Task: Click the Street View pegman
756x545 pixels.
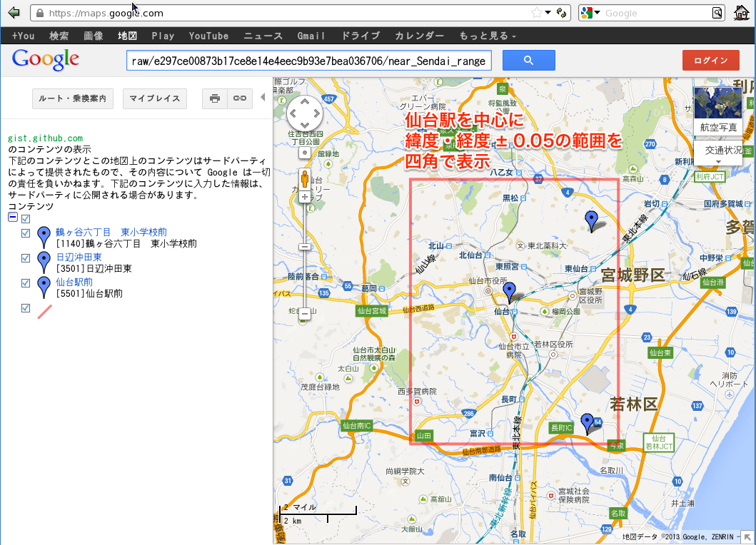Action: click(x=305, y=179)
